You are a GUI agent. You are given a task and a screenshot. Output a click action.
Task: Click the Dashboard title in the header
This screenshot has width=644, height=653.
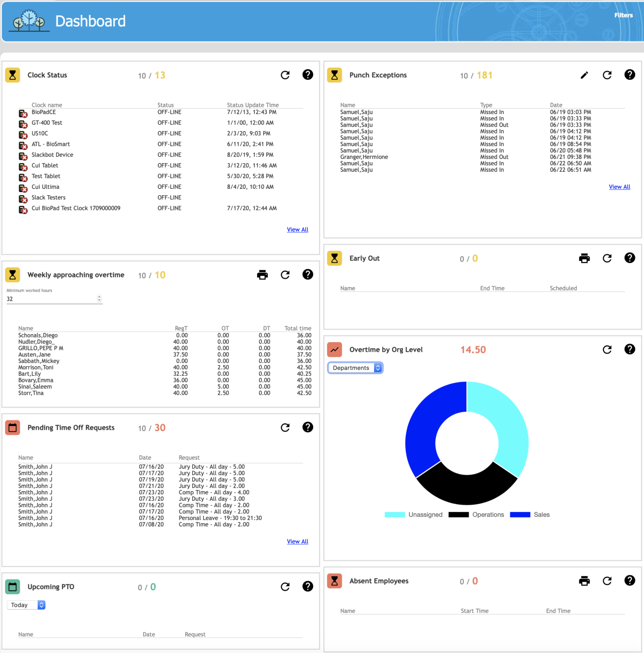pos(91,21)
